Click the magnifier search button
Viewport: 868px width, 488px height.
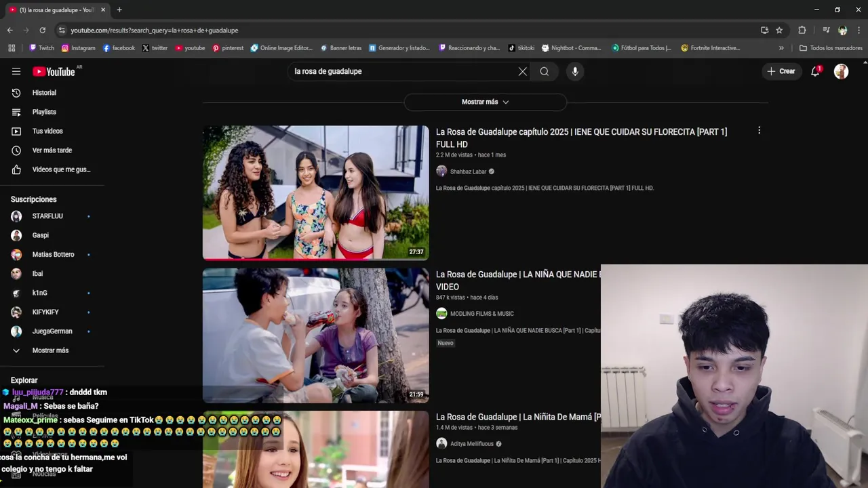tap(545, 71)
